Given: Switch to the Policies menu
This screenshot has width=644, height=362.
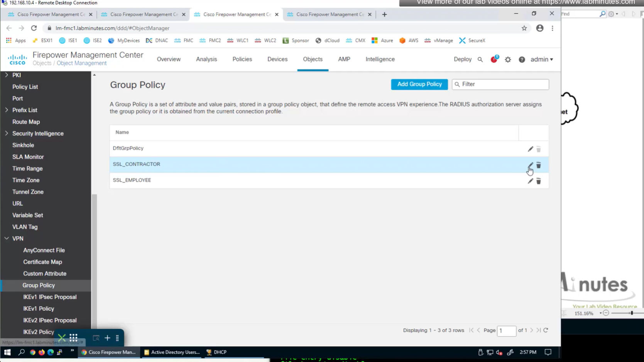Looking at the screenshot, I should [242, 59].
